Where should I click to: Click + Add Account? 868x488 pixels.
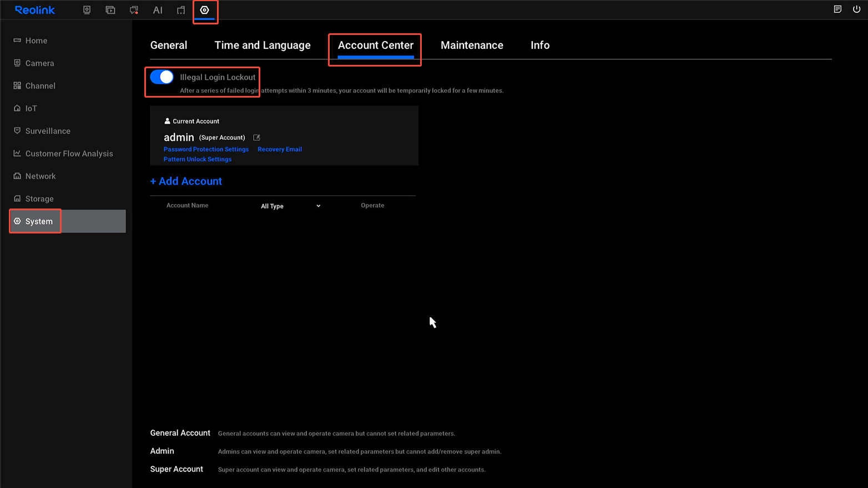click(186, 181)
